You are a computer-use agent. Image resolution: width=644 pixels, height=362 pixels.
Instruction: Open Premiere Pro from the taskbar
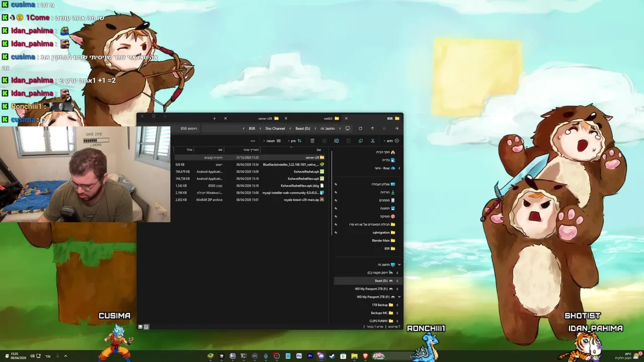point(310,356)
